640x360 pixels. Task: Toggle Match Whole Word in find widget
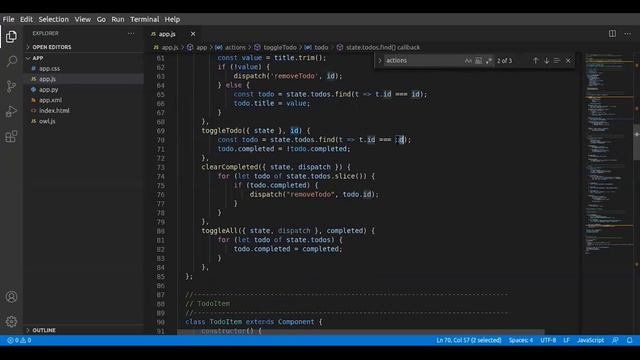(478, 60)
